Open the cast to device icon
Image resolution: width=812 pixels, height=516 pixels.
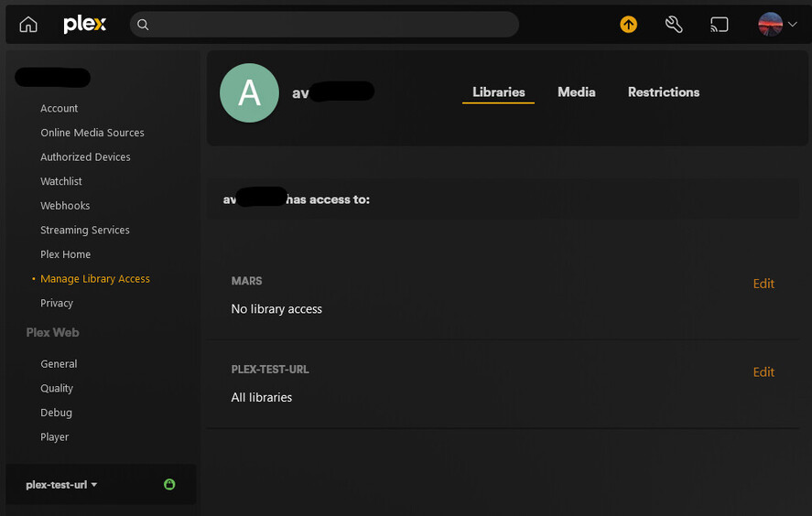[x=719, y=25]
